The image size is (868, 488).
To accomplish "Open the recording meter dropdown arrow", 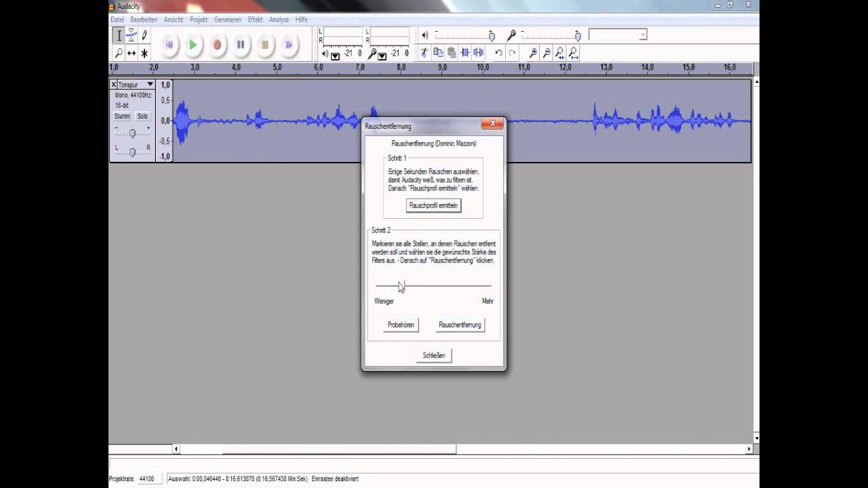I will coord(382,56).
